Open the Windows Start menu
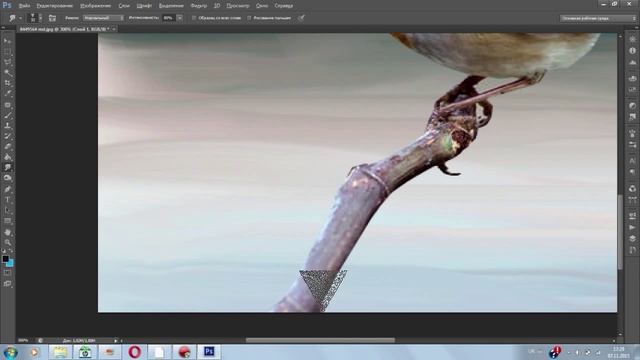Viewport: 640px width, 360px height. click(10, 352)
